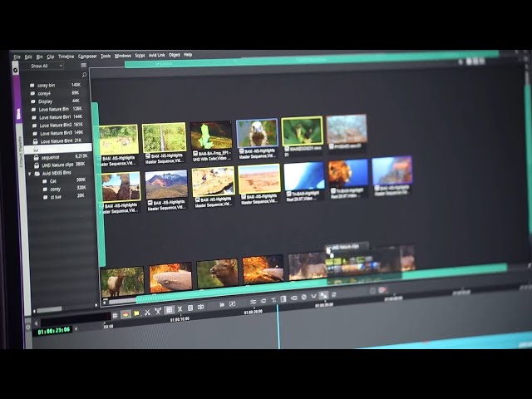Open the Composer menu
Viewport: 532px width, 399px height.
pyautogui.click(x=87, y=57)
